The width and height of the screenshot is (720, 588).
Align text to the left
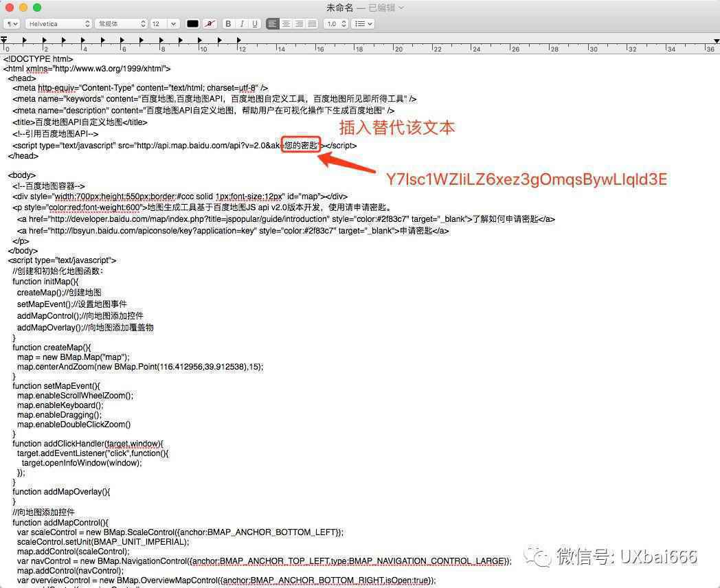point(272,23)
